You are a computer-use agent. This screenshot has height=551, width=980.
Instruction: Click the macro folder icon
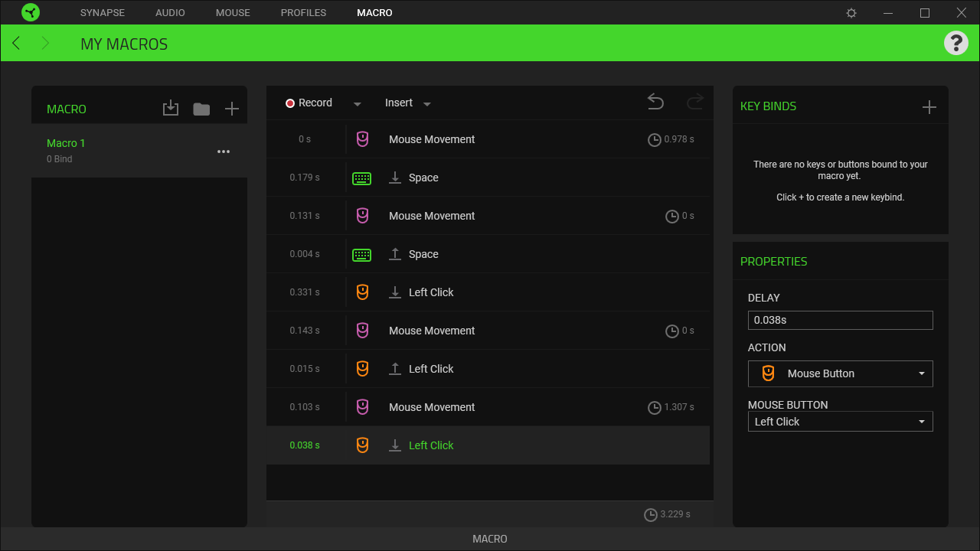pyautogui.click(x=201, y=109)
